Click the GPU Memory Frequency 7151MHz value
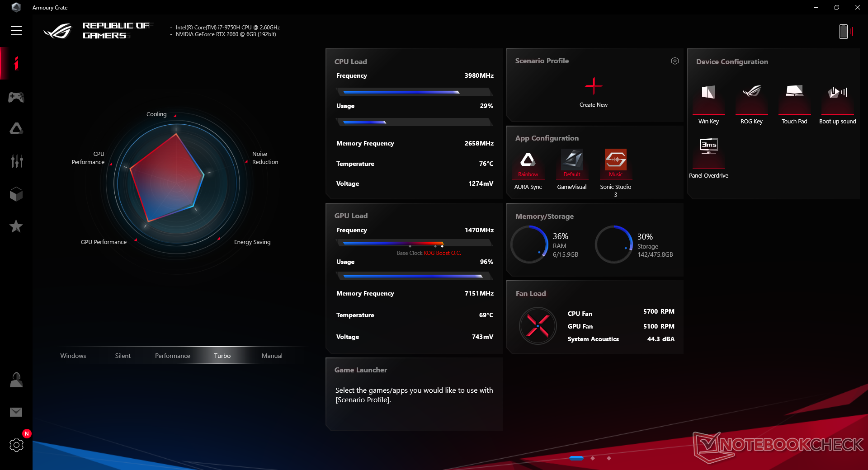The image size is (868, 470). [x=479, y=293]
